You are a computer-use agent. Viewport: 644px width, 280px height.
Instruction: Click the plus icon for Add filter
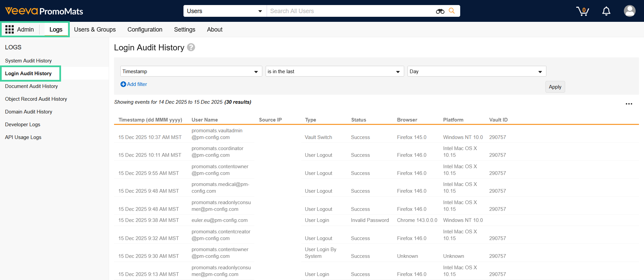click(123, 84)
